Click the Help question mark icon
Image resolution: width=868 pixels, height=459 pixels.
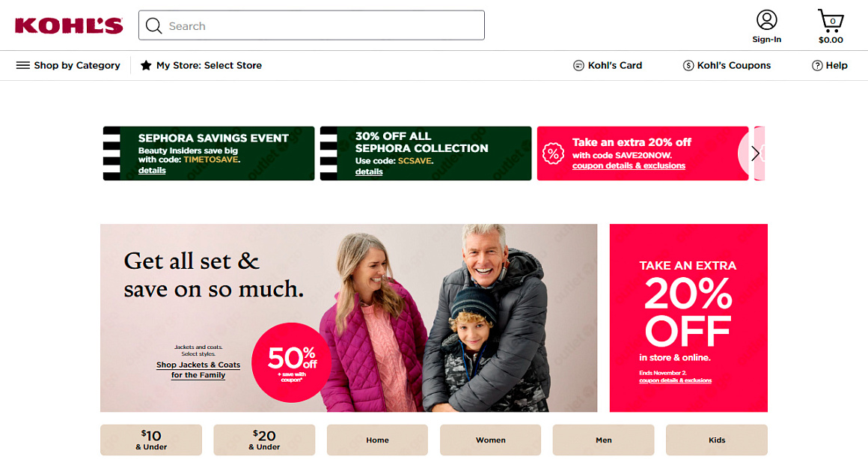pyautogui.click(x=817, y=65)
